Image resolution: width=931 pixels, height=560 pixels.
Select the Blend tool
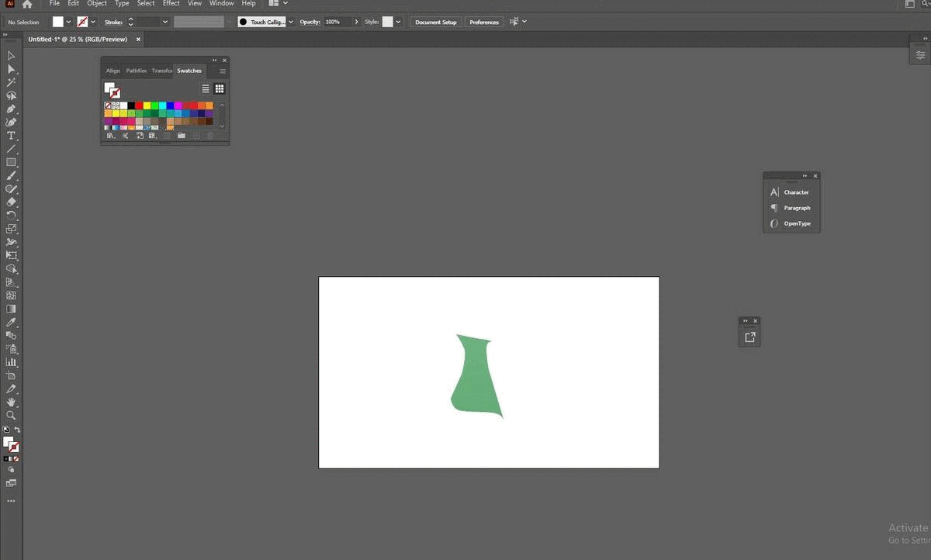[x=11, y=335]
